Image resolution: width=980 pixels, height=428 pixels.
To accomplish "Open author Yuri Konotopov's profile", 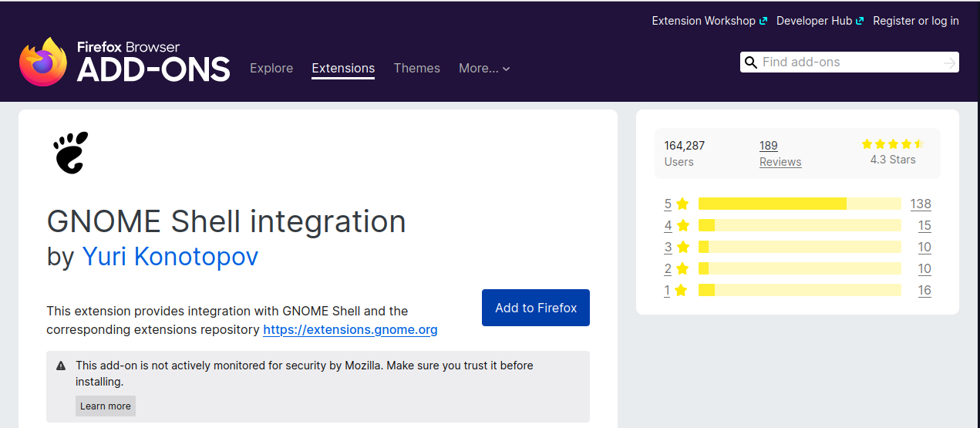I will coord(170,256).
